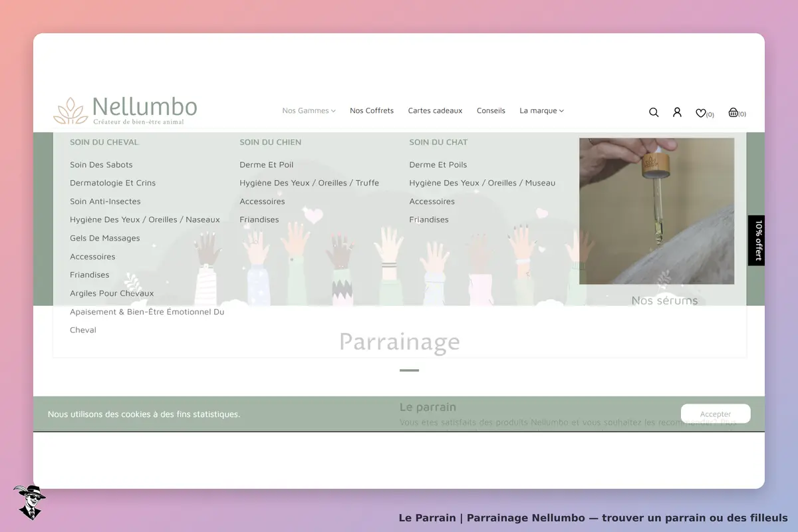Open the Soin Du Cheval category
This screenshot has height=532, width=798.
pyautogui.click(x=104, y=142)
